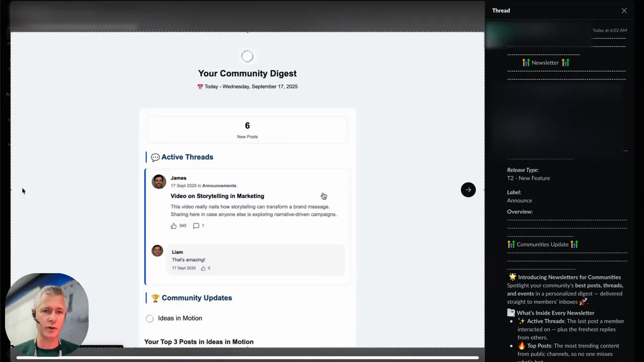Seek using the video progress bar
Viewport: 644px width, 362px height.
pyautogui.click(x=247, y=358)
